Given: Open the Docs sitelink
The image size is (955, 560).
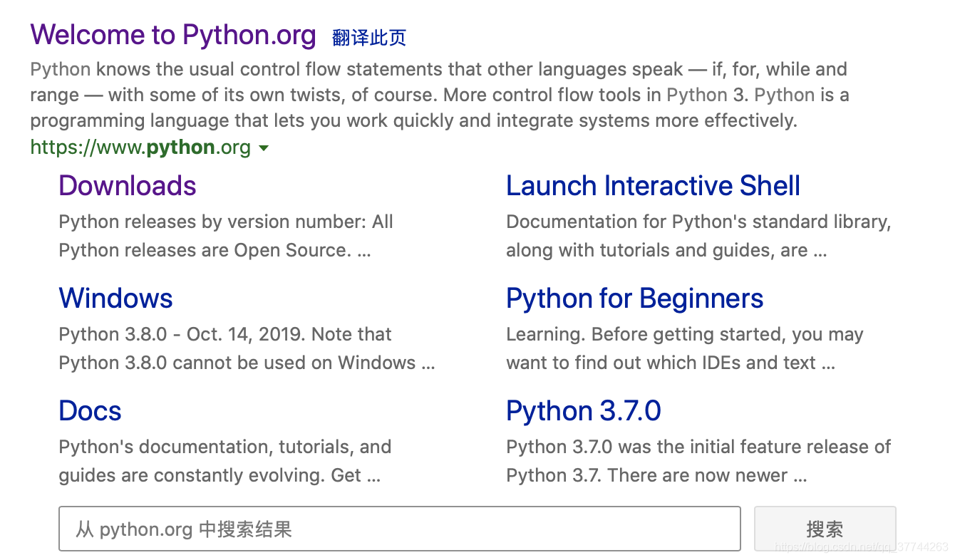Looking at the screenshot, I should (x=91, y=411).
